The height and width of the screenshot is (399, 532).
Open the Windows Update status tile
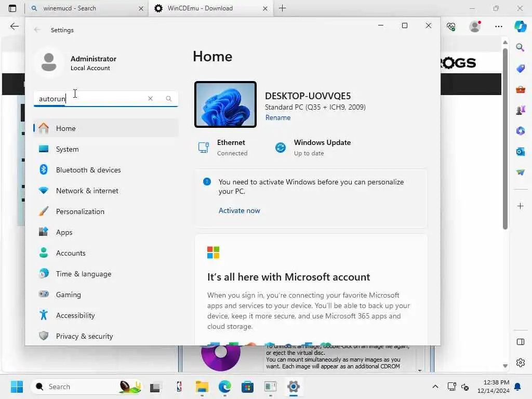click(313, 148)
